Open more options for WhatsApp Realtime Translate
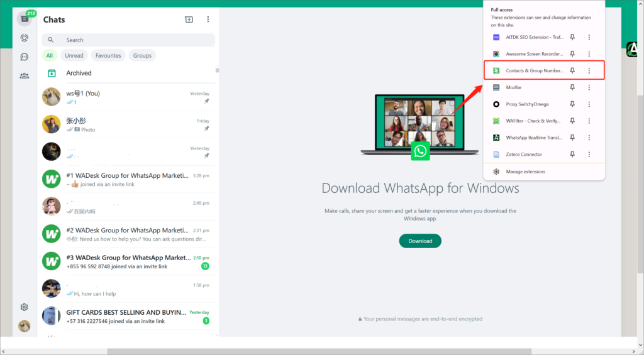Screen dimensions: 644x355 pos(589,138)
